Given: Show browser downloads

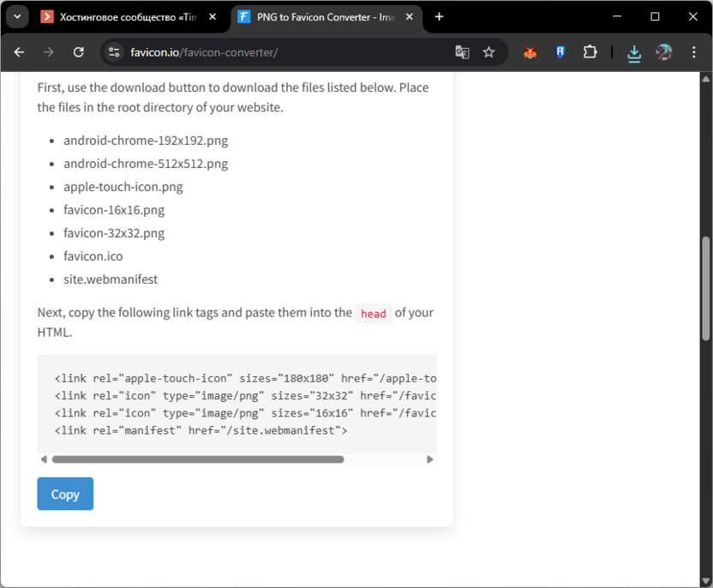Looking at the screenshot, I should pyautogui.click(x=634, y=53).
